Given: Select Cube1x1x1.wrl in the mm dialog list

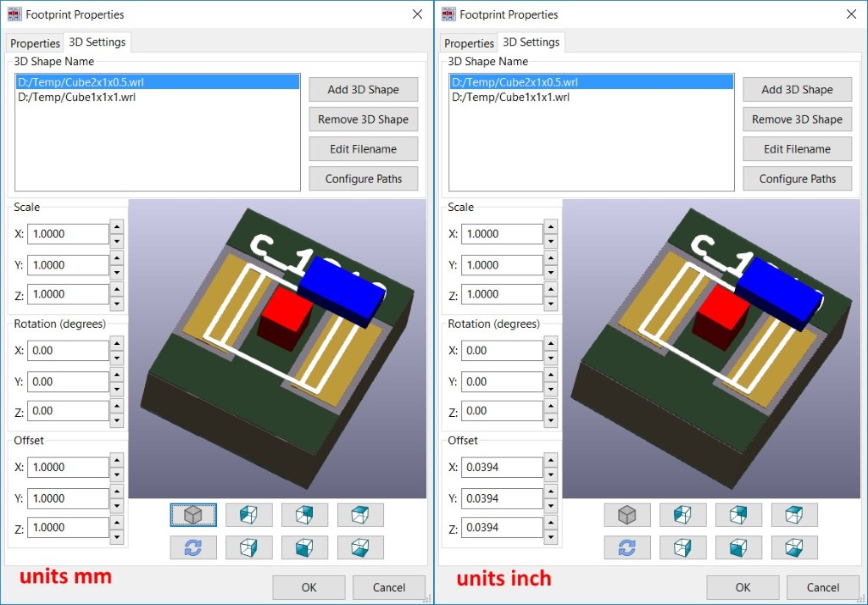Looking at the screenshot, I should click(x=77, y=97).
